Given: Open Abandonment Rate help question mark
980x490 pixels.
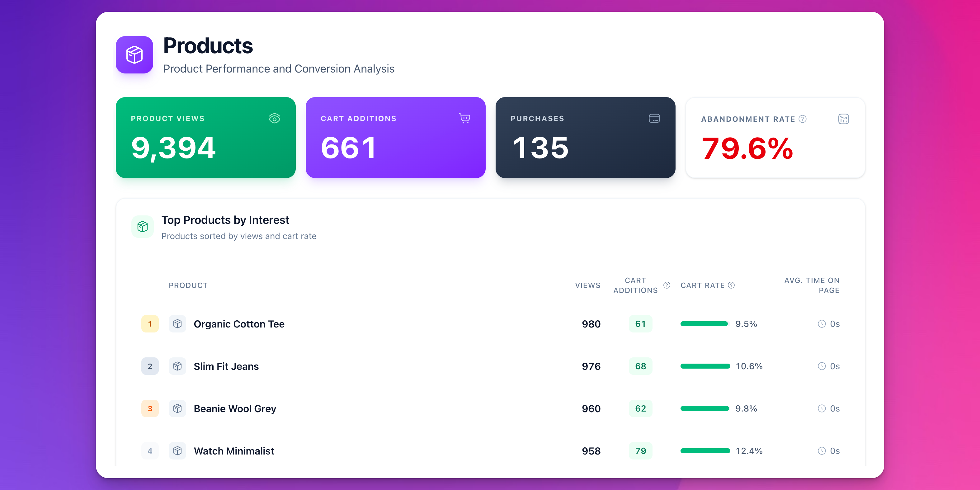Looking at the screenshot, I should [802, 119].
